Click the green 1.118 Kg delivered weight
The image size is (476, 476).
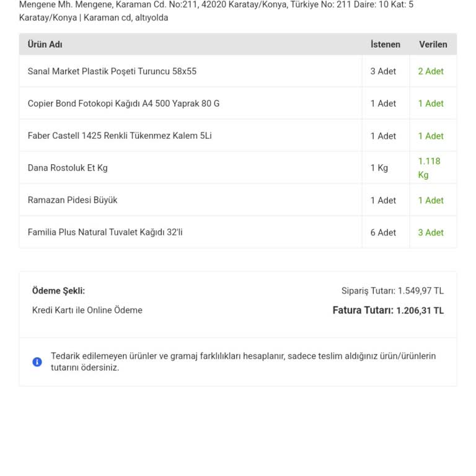[x=429, y=168]
